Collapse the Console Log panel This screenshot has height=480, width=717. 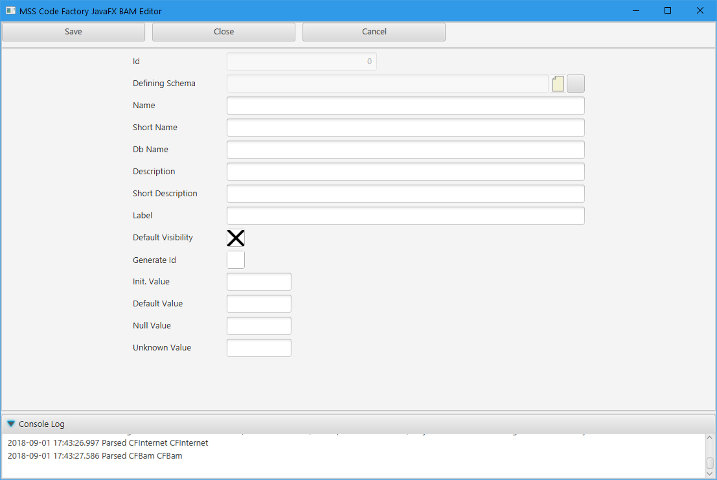[x=11, y=424]
